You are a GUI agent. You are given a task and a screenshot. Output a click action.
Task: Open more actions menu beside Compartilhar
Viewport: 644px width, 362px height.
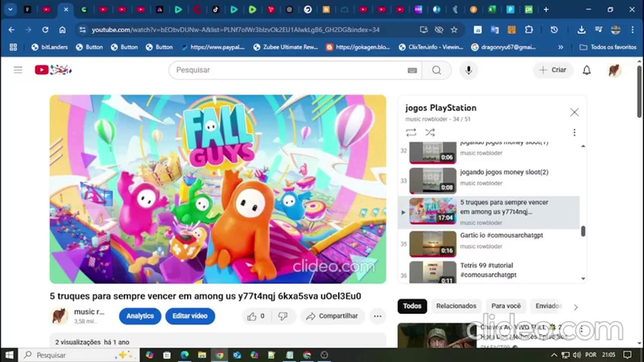point(377,316)
